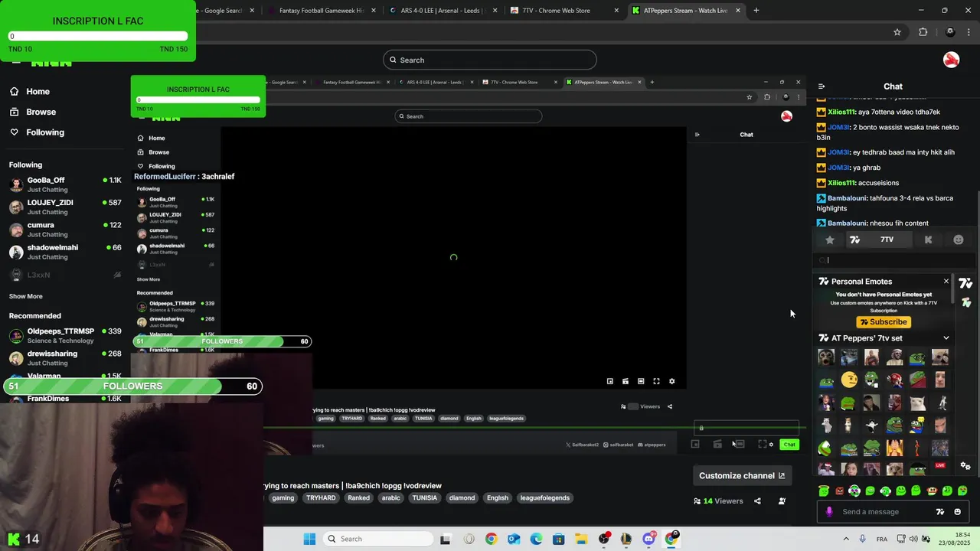This screenshot has height=551, width=980.
Task: Focus the Kick search bar
Action: [490, 60]
